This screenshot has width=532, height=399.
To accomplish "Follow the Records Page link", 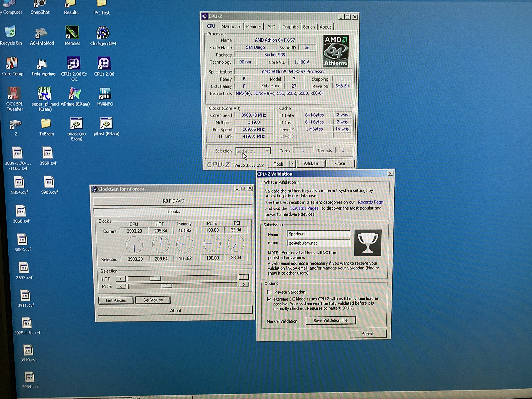I will [x=370, y=202].
